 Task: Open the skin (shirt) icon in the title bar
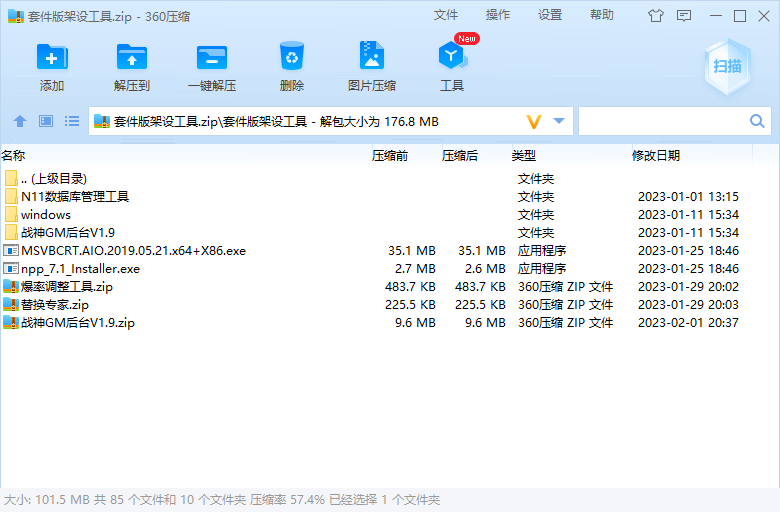[656, 16]
